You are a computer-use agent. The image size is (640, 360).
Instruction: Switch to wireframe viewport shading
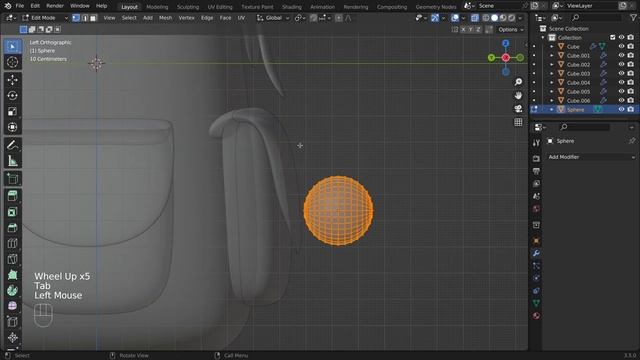pos(486,18)
